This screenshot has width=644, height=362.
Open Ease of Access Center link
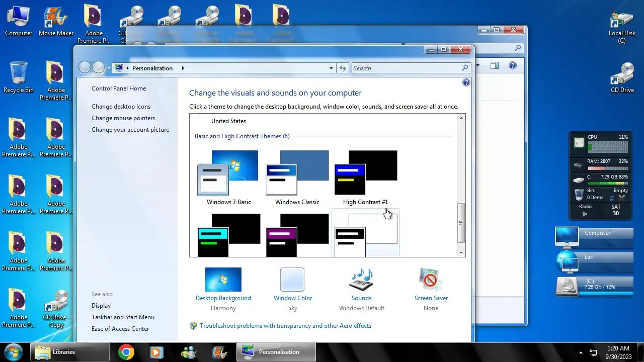tap(120, 329)
